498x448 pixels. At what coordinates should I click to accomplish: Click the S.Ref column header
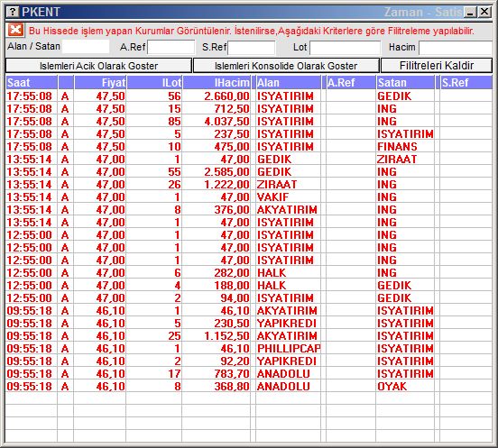coord(466,83)
